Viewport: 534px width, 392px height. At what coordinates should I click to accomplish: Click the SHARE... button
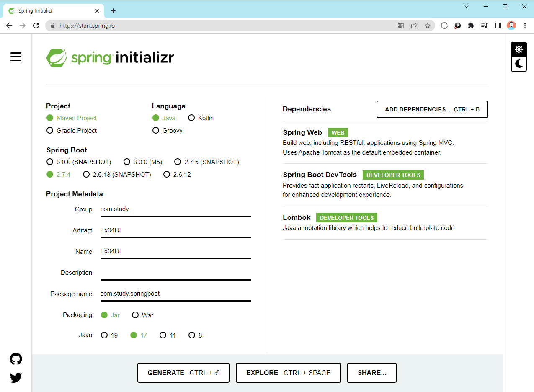[x=372, y=373]
